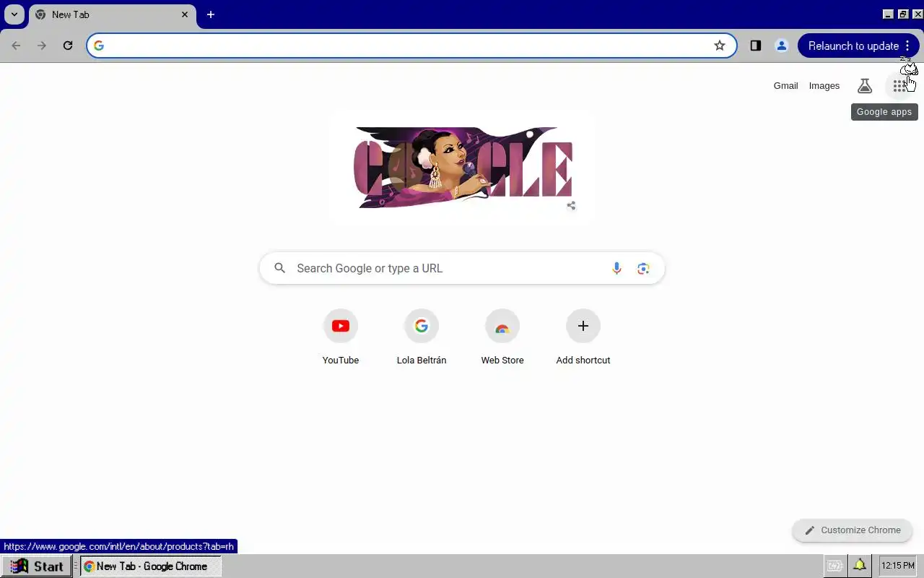924x578 pixels.
Task: Click Customize Chrome button
Action: coord(853,530)
